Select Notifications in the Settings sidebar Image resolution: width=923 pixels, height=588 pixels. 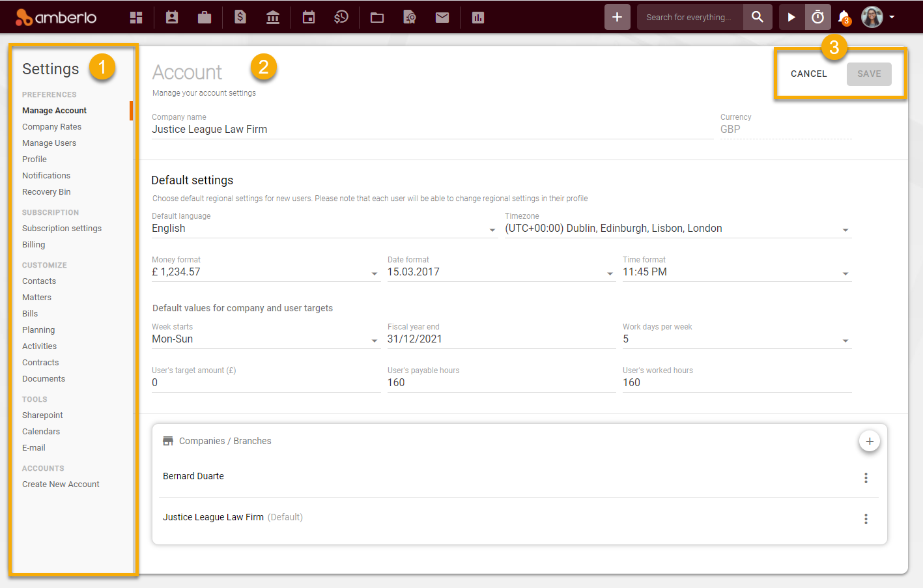coord(46,175)
